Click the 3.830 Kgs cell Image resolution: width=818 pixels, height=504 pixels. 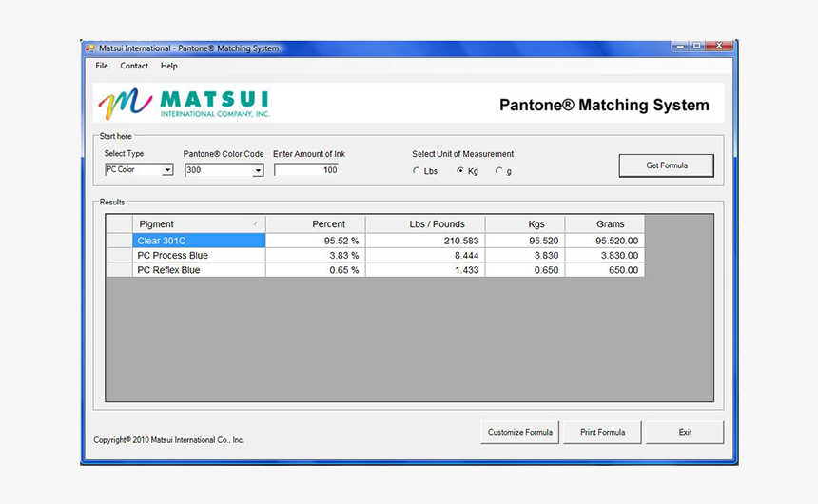click(525, 255)
